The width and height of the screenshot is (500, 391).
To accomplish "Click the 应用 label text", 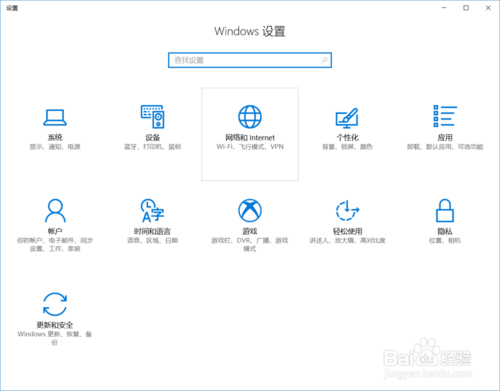I will [x=445, y=137].
